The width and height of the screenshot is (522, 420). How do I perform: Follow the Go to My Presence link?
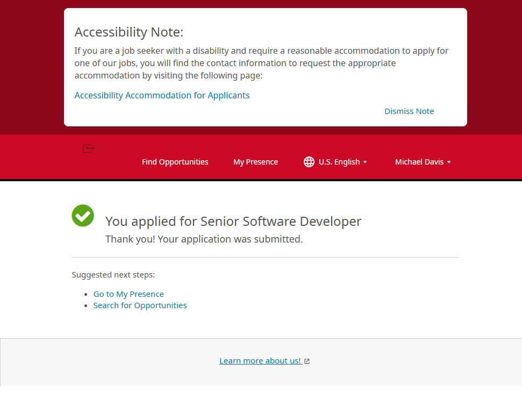click(128, 294)
